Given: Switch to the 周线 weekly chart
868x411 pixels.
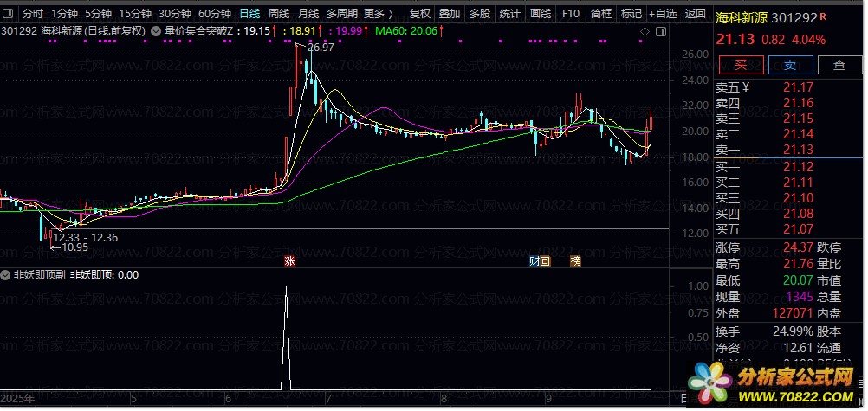Looking at the screenshot, I should click(x=279, y=14).
